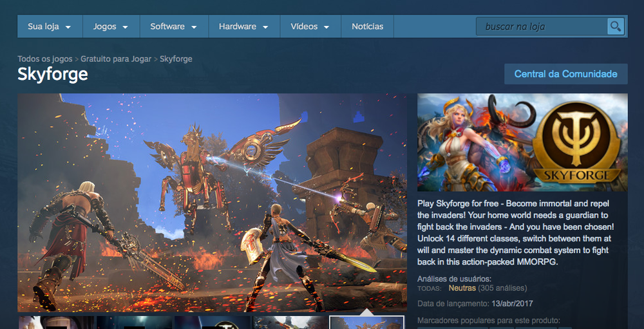Expand the Hardware dropdown menu
The width and height of the screenshot is (644, 329).
244,26
